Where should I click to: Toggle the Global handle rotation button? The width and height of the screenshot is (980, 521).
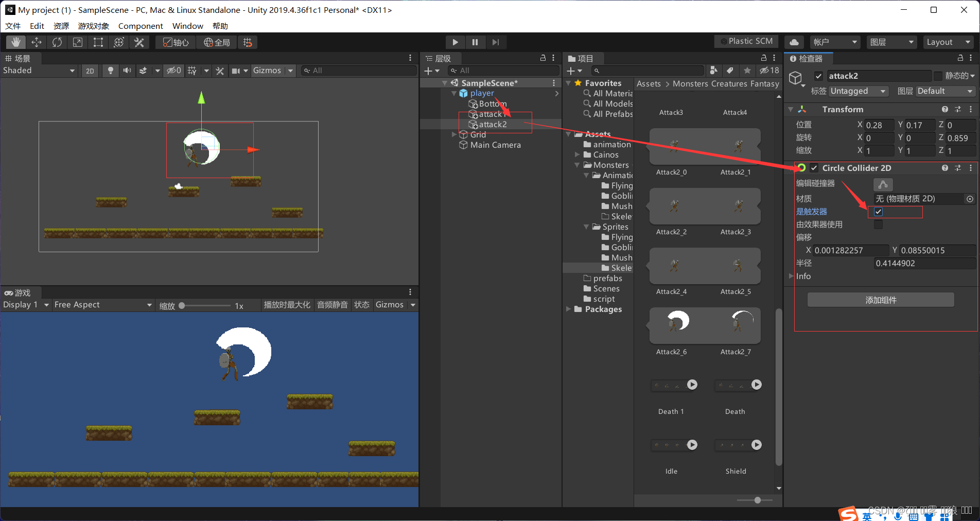pyautogui.click(x=217, y=42)
